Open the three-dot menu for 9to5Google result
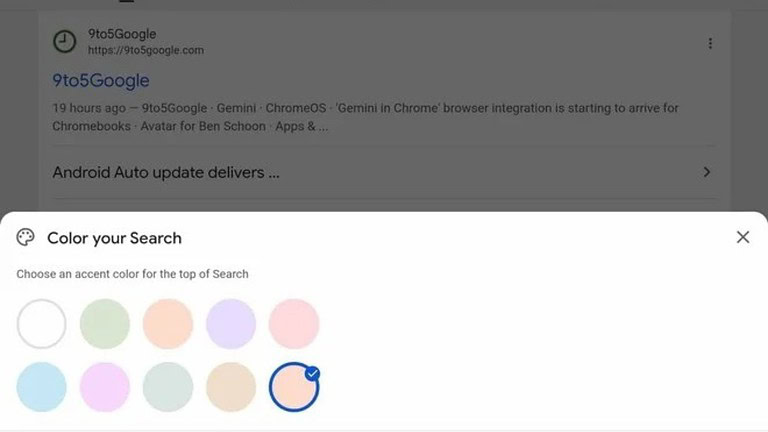This screenshot has width=768, height=432. coord(710,43)
